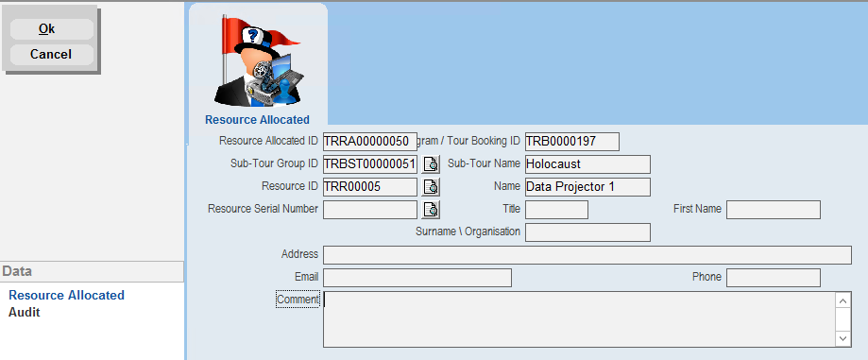
Task: Click the Phone input field
Action: [774, 278]
